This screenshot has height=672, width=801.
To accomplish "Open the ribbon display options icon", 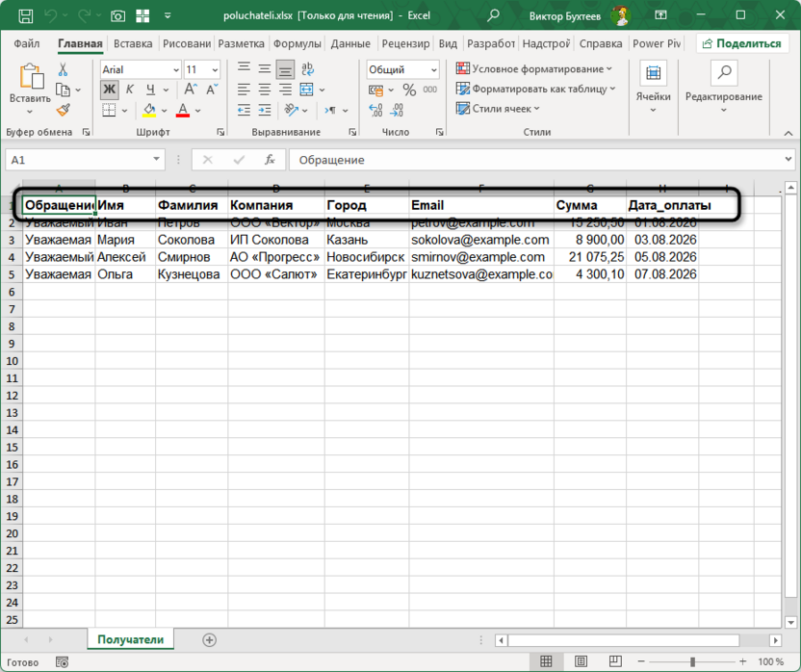I will coord(660,15).
